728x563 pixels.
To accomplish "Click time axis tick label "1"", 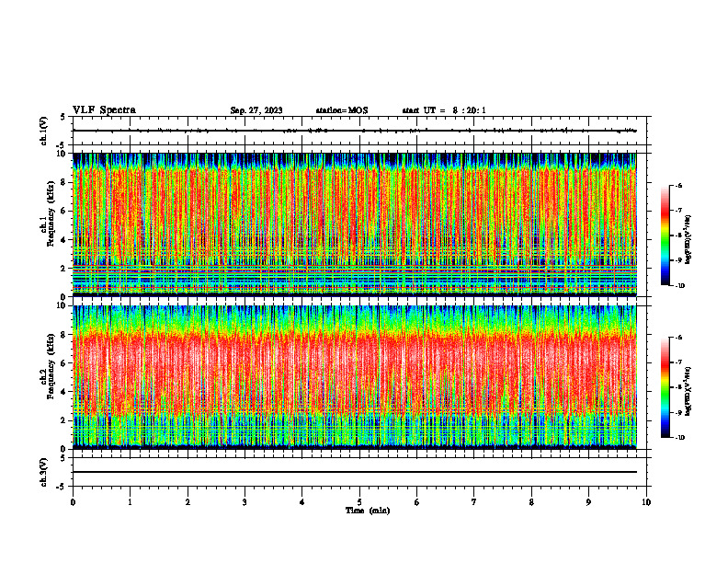I will pyautogui.click(x=130, y=502).
